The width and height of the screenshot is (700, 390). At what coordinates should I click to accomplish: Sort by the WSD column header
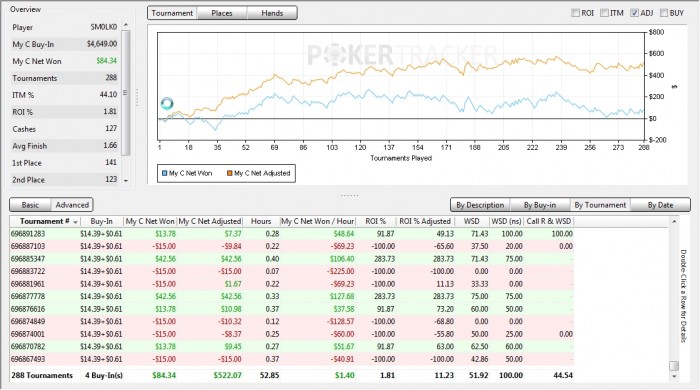[x=471, y=221]
